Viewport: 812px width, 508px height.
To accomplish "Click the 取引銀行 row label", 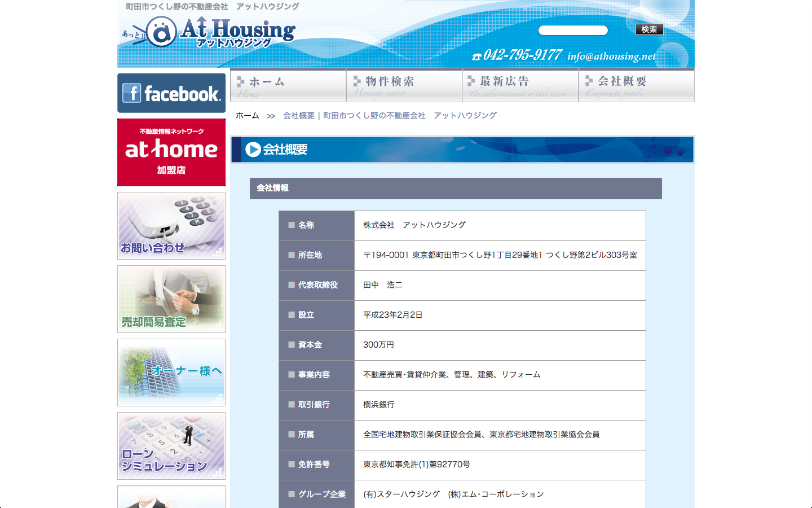I will 314,405.
